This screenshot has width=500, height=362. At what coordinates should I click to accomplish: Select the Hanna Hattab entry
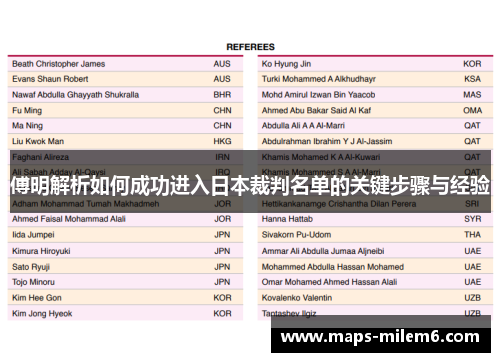[287, 219]
